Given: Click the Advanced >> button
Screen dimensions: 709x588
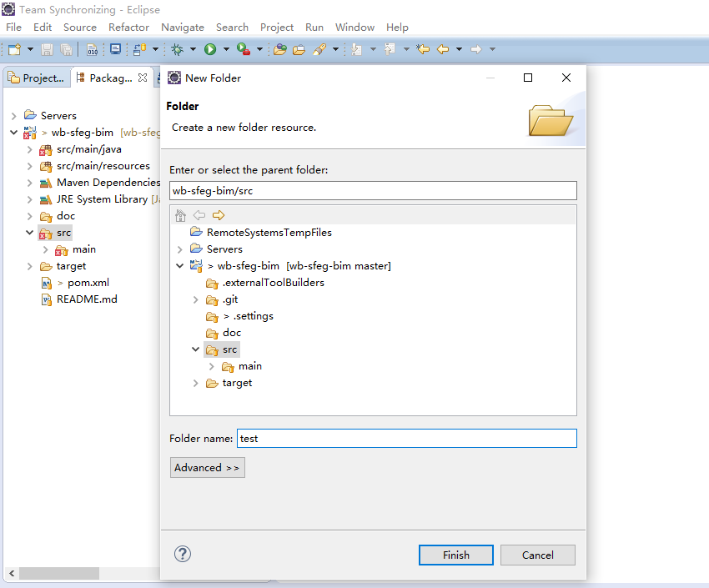Looking at the screenshot, I should (207, 467).
